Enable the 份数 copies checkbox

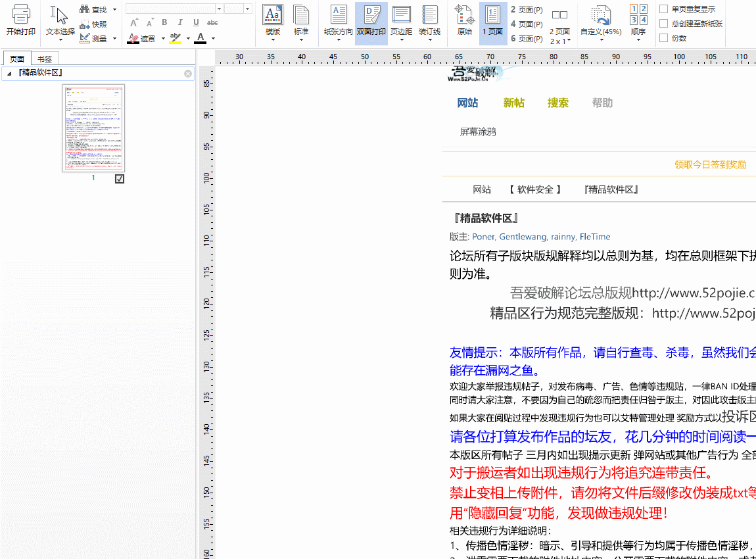(663, 37)
